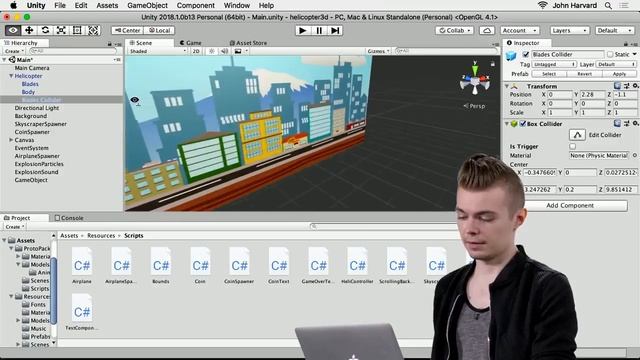The image size is (640, 360).
Task: Toggle scene view lock icon
Action: 493,64
